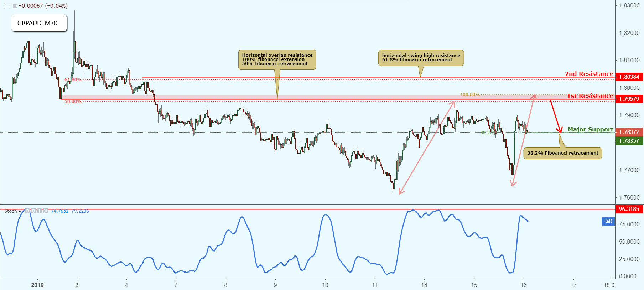Toggle Stoch indicator visibility eye icon
This screenshot has height=290, width=644.
pos(27,211)
